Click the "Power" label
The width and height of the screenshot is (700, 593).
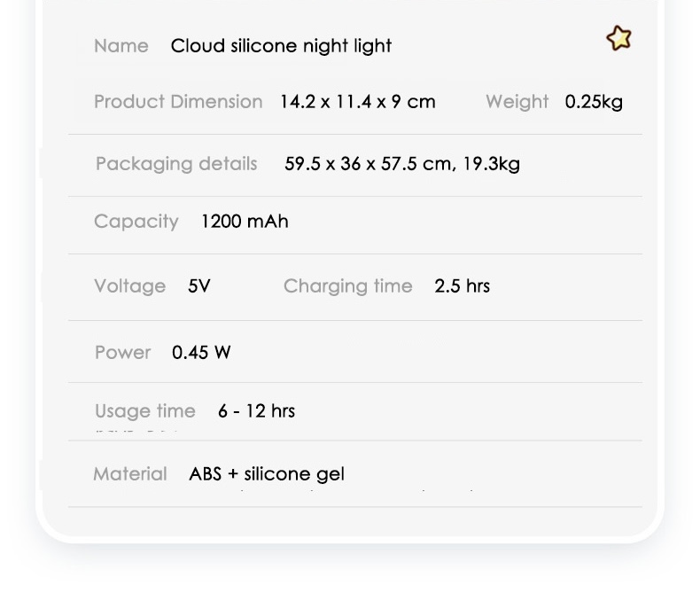click(122, 353)
